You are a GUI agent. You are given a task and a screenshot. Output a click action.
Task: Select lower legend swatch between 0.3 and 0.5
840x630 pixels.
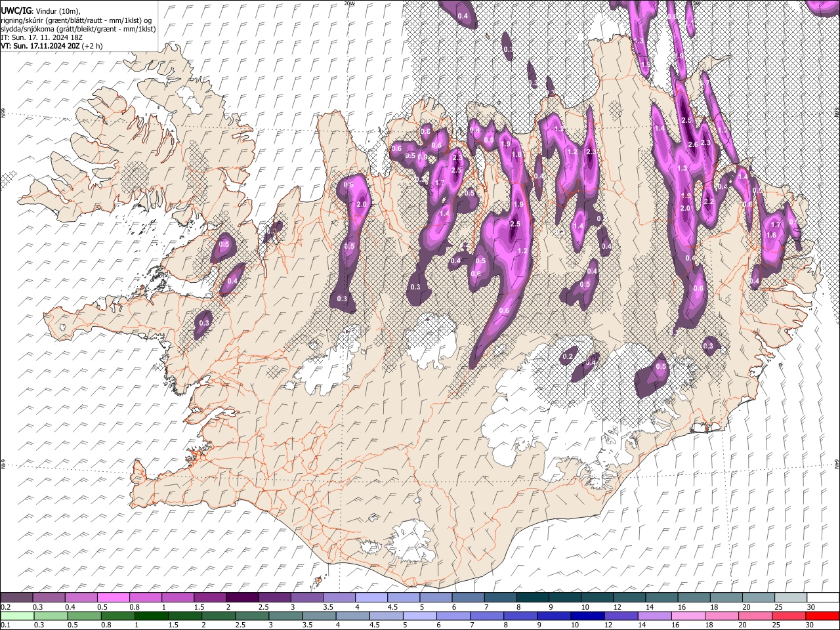(x=50, y=616)
